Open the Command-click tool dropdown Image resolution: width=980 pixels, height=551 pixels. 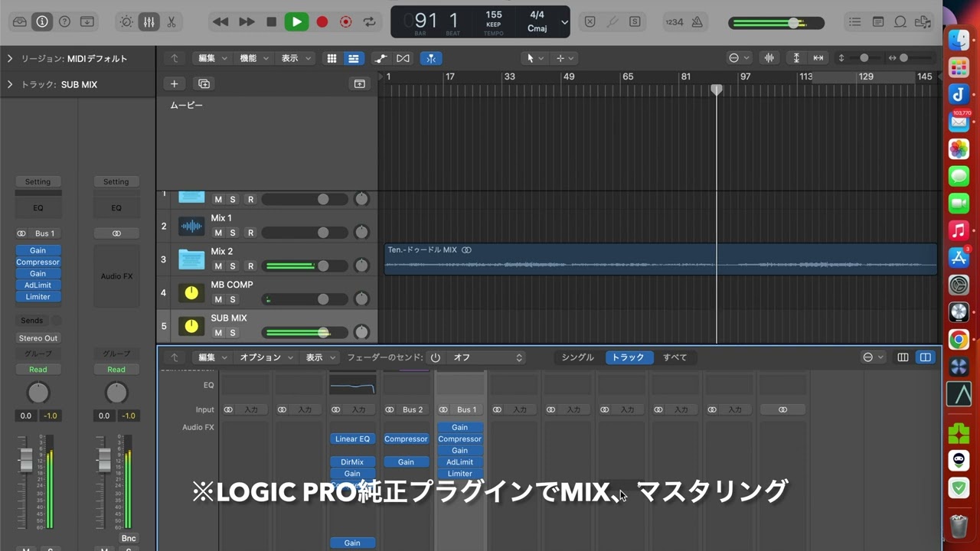coord(564,58)
